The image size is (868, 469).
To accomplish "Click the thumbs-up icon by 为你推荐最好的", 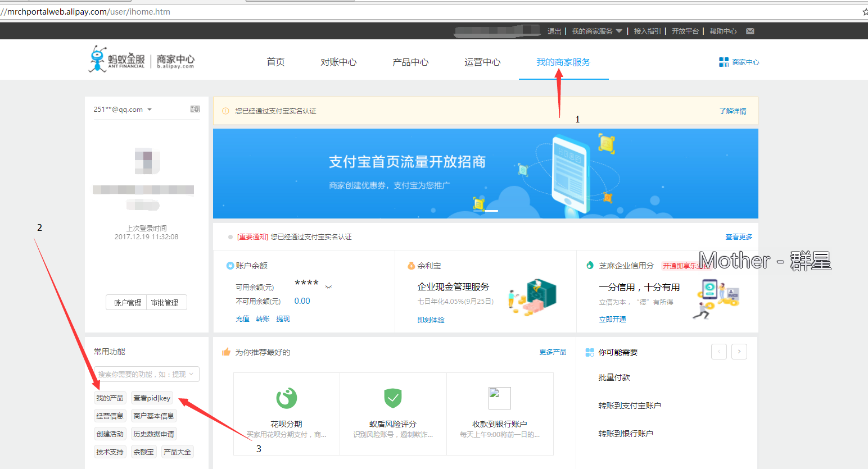I will click(226, 352).
